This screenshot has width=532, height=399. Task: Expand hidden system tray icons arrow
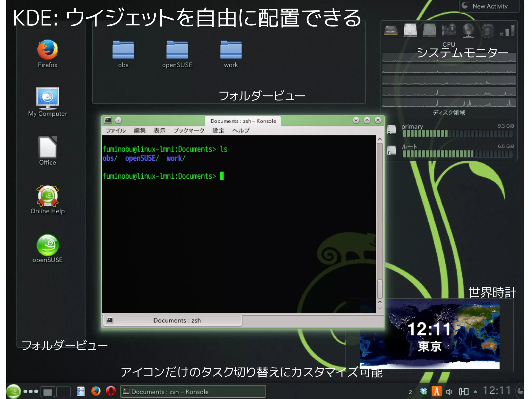pos(475,391)
